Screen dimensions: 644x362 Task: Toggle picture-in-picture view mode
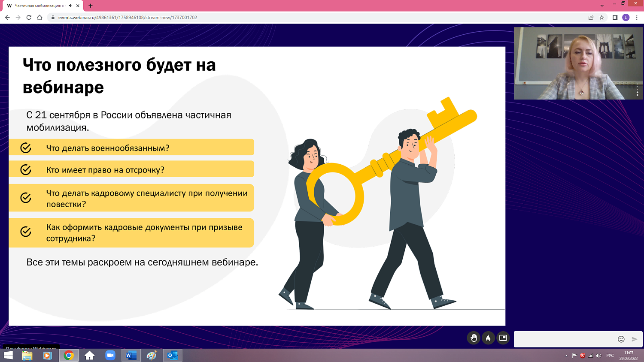502,338
